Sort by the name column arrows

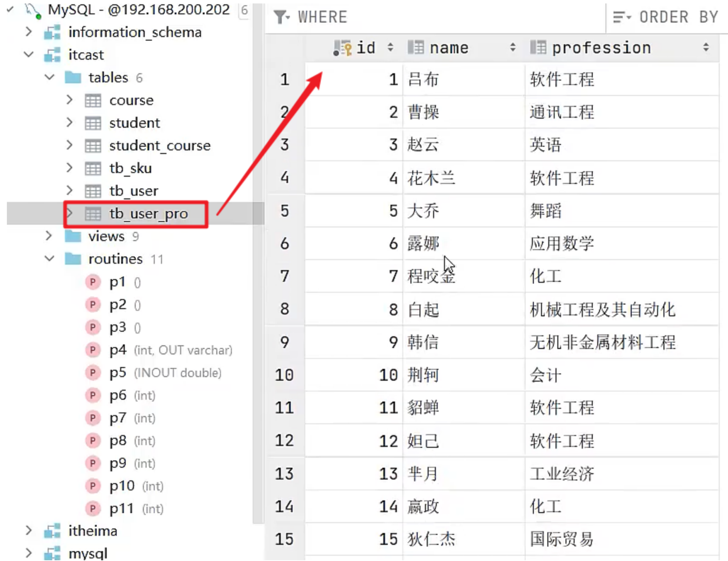[513, 47]
